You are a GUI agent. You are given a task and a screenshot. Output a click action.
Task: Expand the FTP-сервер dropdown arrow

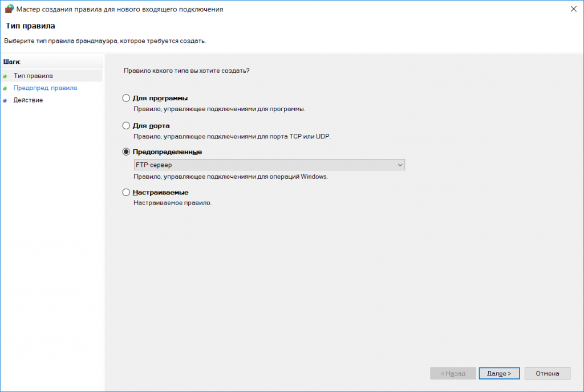(x=400, y=165)
